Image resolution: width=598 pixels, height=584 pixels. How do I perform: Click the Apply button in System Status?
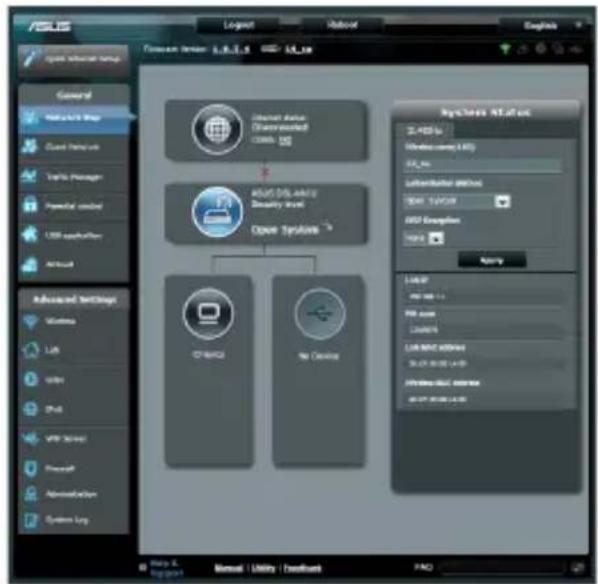click(492, 261)
